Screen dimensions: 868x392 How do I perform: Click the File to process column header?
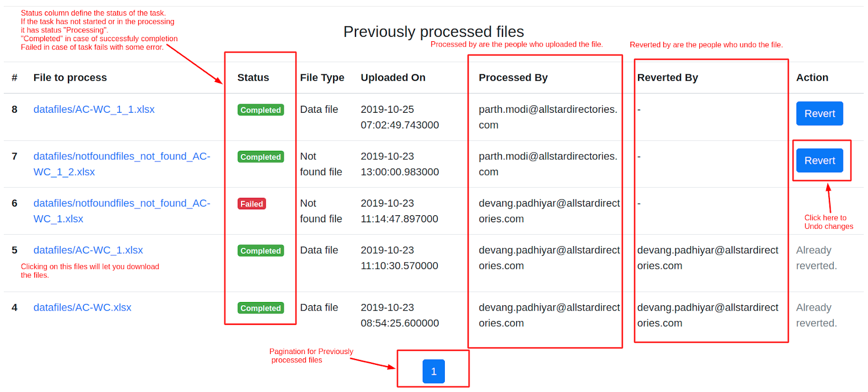(70, 78)
